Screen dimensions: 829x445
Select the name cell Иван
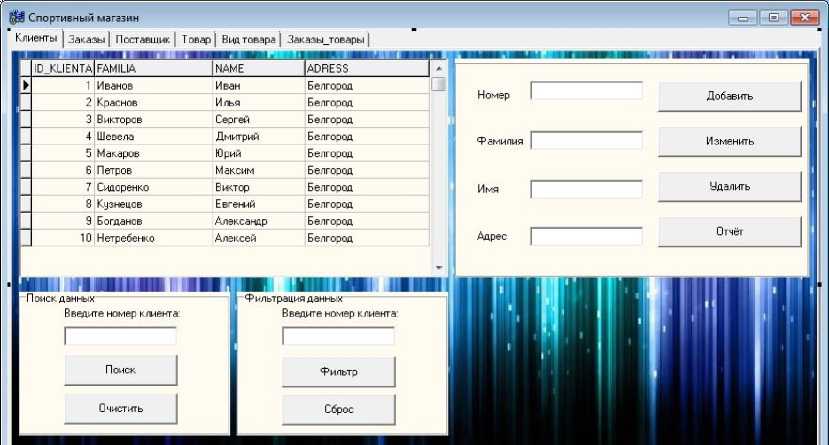tap(259, 86)
